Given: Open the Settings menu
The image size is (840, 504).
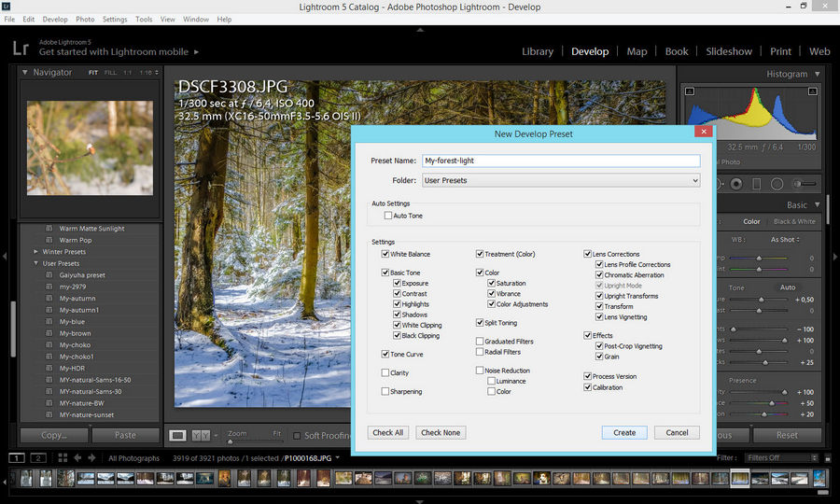Looking at the screenshot, I should point(115,20).
